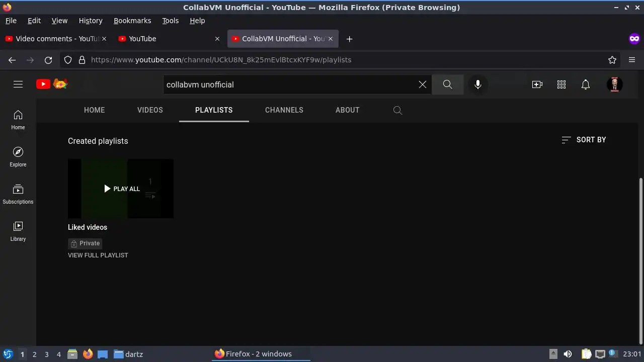Open the ABOUT tab
This screenshot has width=644, height=362.
(x=348, y=110)
